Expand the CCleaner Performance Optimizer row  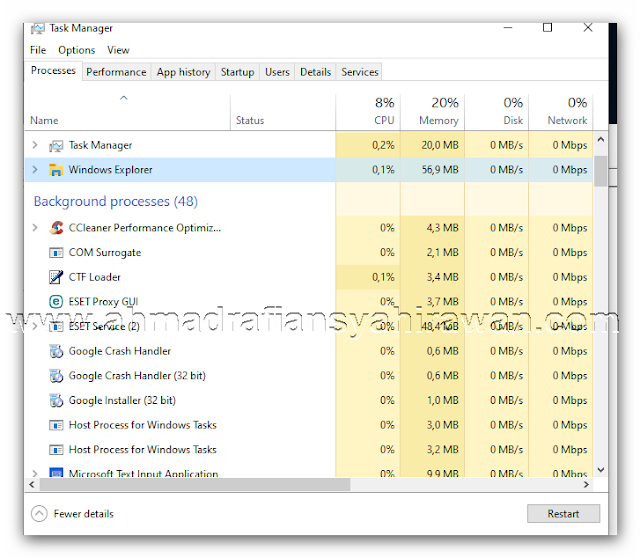tap(35, 228)
